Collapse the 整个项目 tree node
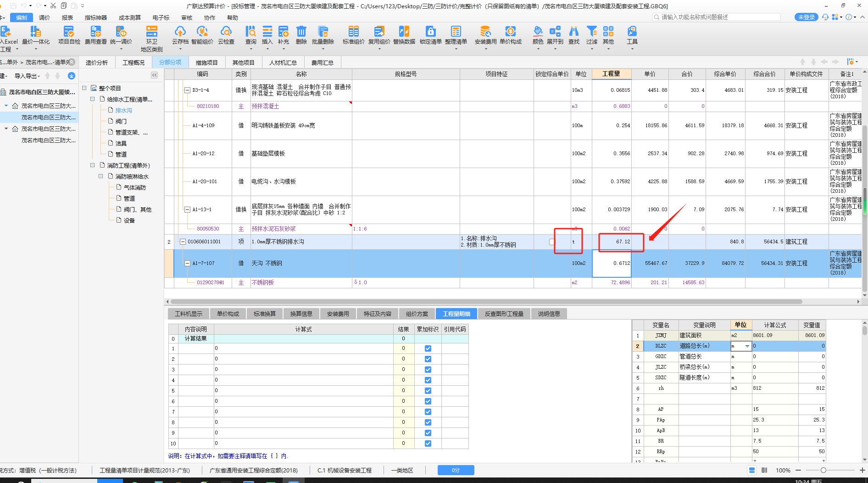The image size is (868, 483). coord(84,88)
